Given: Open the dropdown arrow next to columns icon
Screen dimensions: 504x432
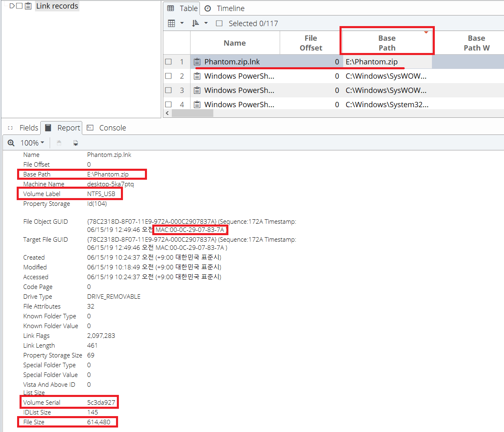Looking at the screenshot, I should coord(182,23).
